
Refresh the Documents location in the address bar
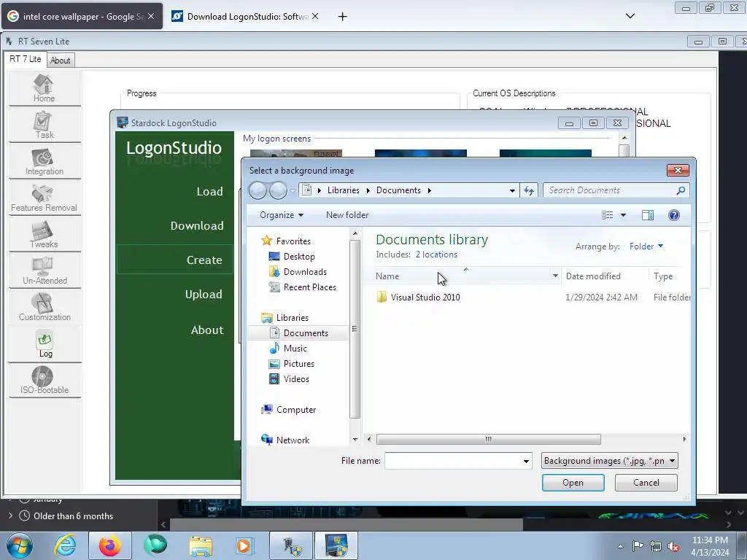[529, 190]
